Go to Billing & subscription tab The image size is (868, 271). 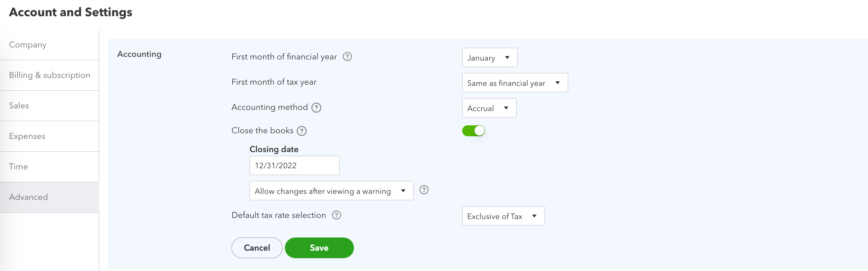tap(49, 75)
